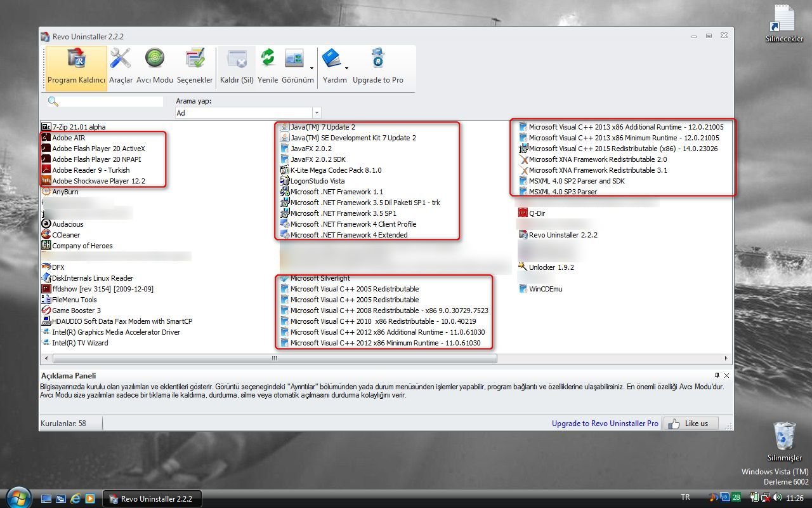The width and height of the screenshot is (812, 508).
Task: Select Visual C++ 2010 x86 Redistributable entry
Action: click(378, 321)
